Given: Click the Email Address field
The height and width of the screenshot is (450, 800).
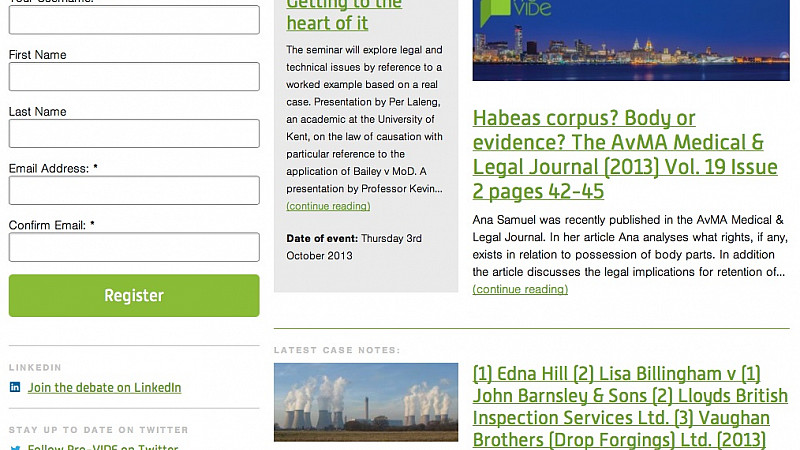Looking at the screenshot, I should coord(134,190).
